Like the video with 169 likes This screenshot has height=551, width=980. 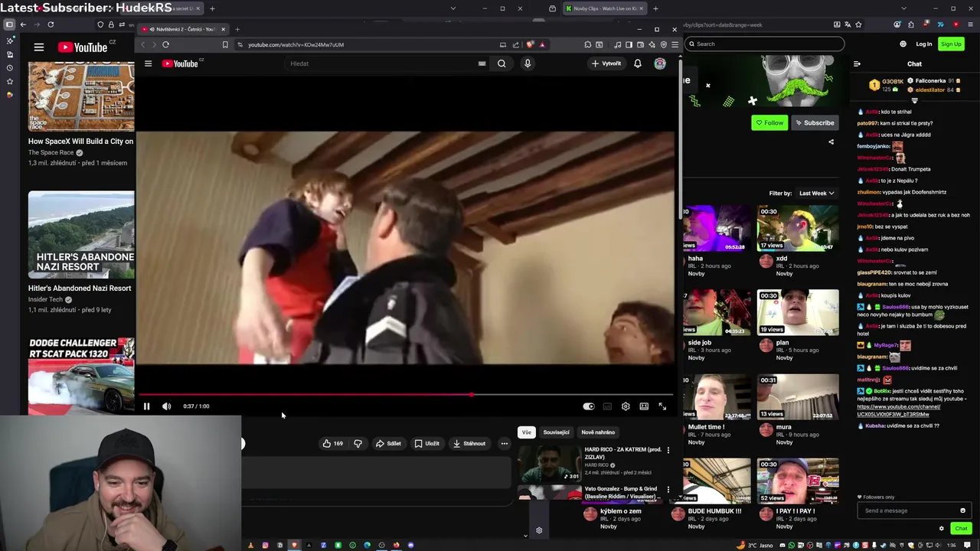[332, 443]
